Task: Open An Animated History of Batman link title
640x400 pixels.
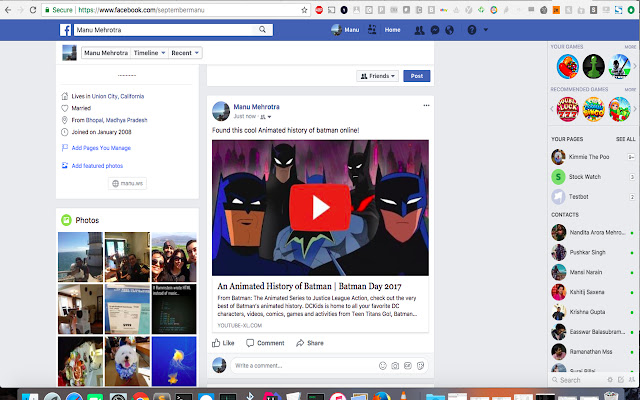Action: click(309, 286)
